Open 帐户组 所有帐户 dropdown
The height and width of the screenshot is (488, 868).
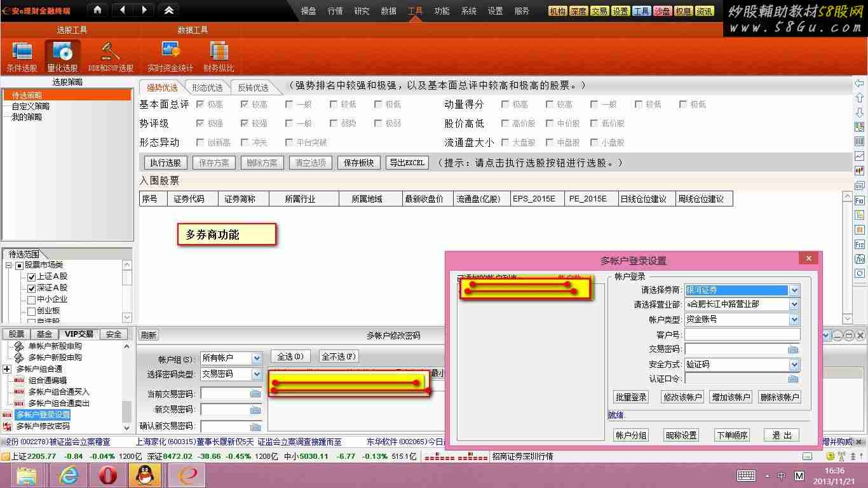click(256, 358)
